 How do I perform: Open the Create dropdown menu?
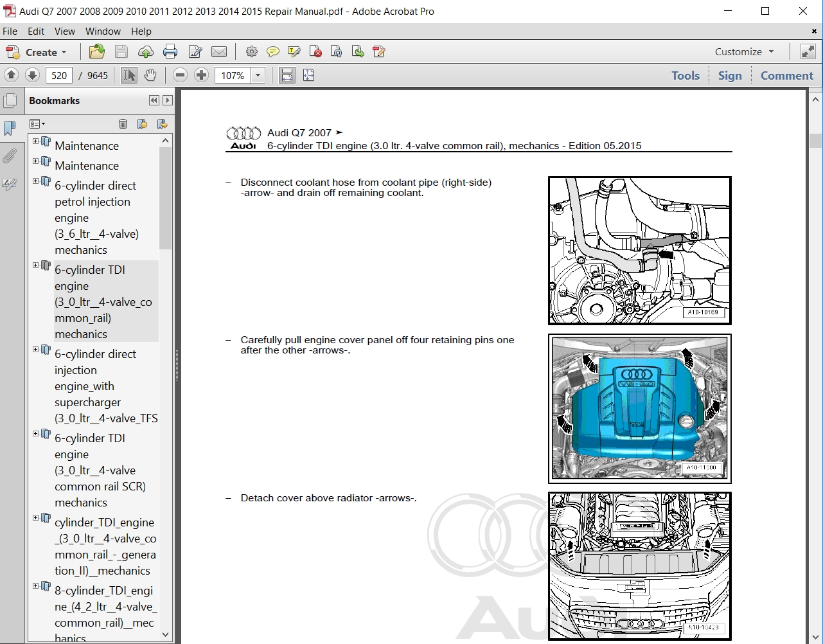pyautogui.click(x=37, y=52)
